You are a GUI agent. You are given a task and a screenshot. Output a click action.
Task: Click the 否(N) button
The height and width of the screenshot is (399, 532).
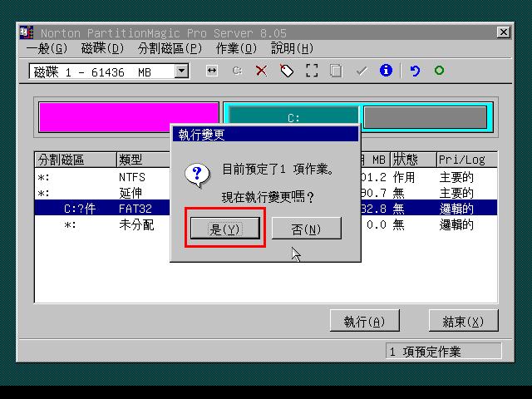pos(307,229)
